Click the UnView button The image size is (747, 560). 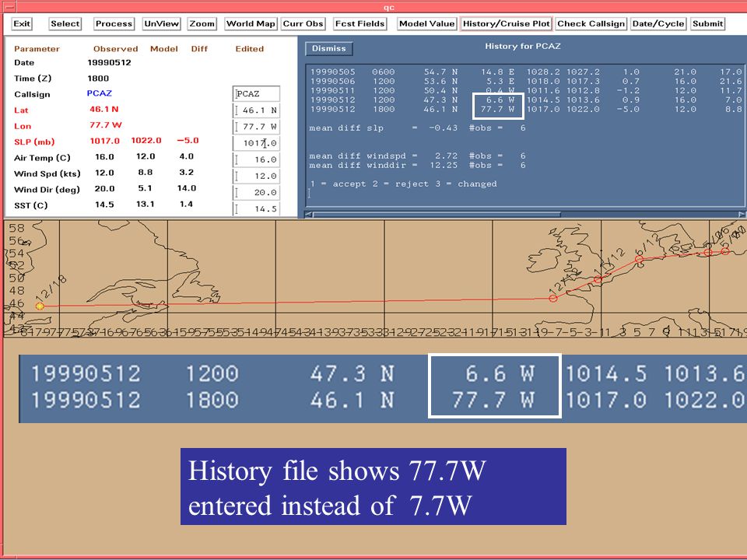tap(162, 24)
